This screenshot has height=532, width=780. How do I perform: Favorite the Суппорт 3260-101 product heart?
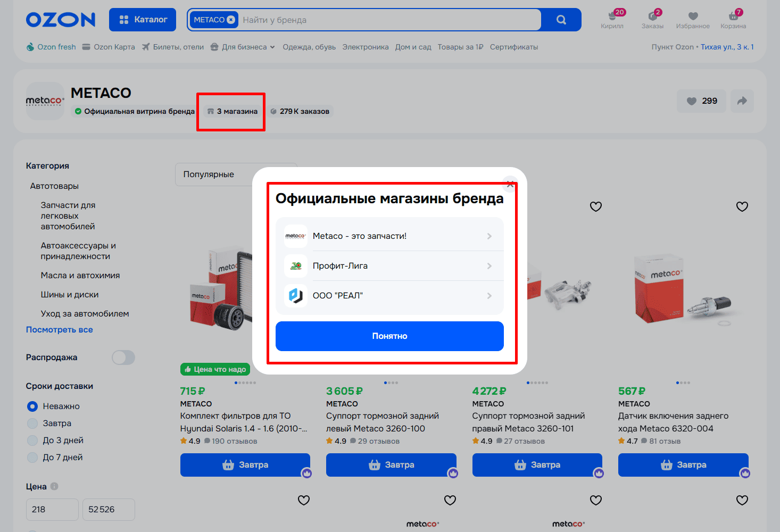point(596,206)
